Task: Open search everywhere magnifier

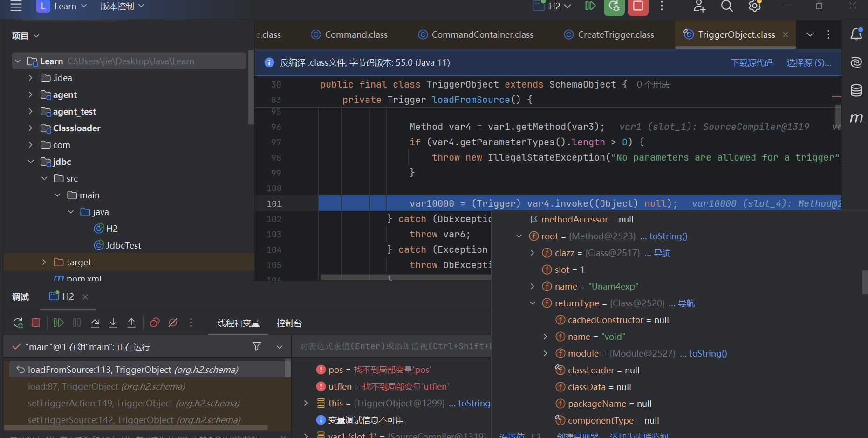Action: [x=727, y=6]
